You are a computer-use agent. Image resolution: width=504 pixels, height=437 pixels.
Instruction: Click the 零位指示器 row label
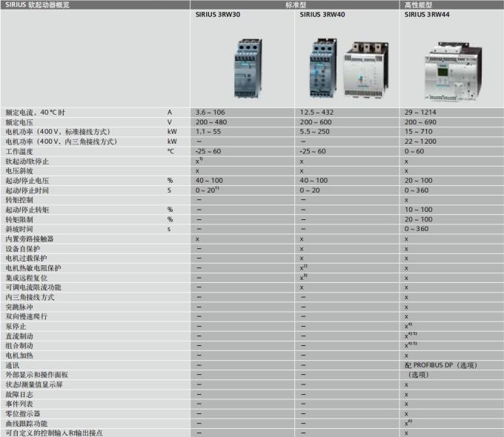pyautogui.click(x=22, y=413)
